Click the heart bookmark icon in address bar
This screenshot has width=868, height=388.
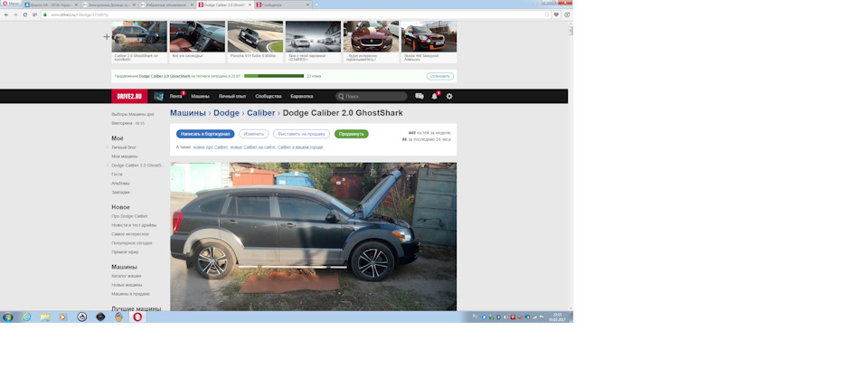click(x=556, y=15)
